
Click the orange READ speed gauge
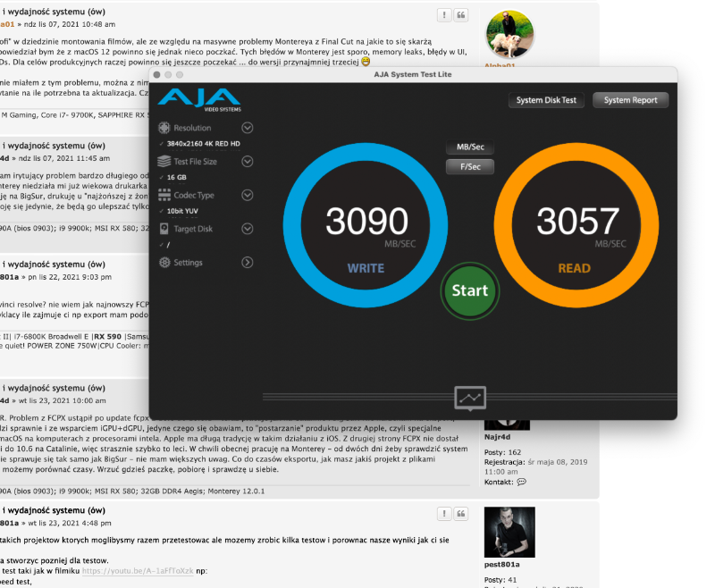pyautogui.click(x=576, y=225)
